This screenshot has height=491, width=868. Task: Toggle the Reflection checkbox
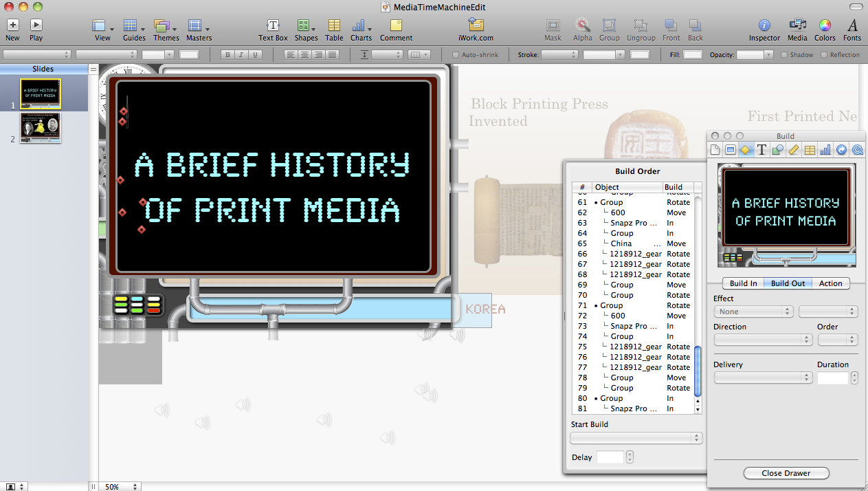(824, 55)
